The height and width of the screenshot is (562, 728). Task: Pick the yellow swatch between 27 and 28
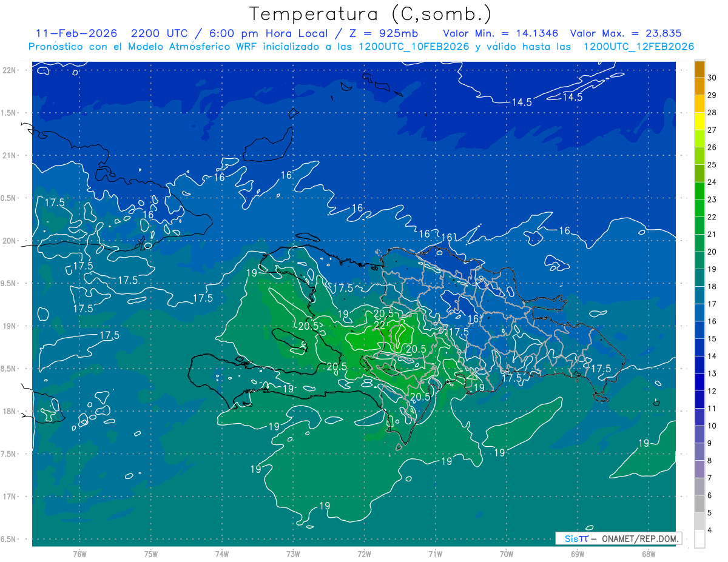(699, 121)
